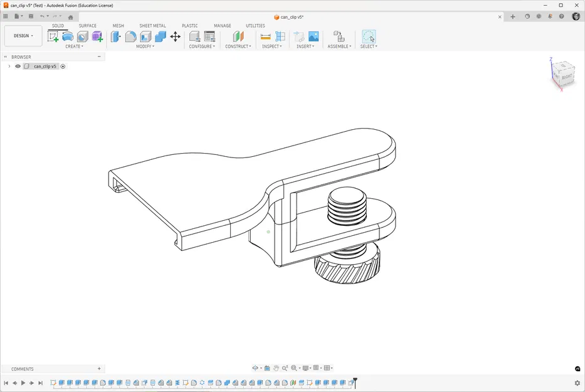The image size is (585, 392).
Task: Select the Create Sketch tool
Action: 53,36
